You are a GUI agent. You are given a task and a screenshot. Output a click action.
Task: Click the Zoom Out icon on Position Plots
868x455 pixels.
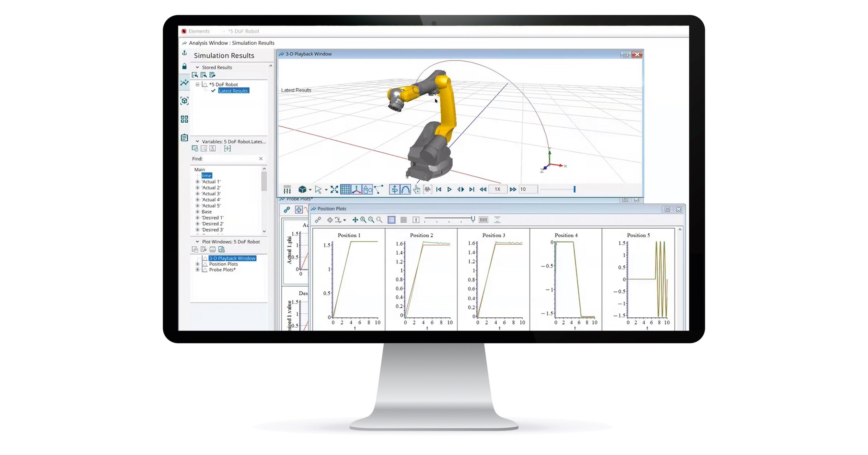[370, 220]
